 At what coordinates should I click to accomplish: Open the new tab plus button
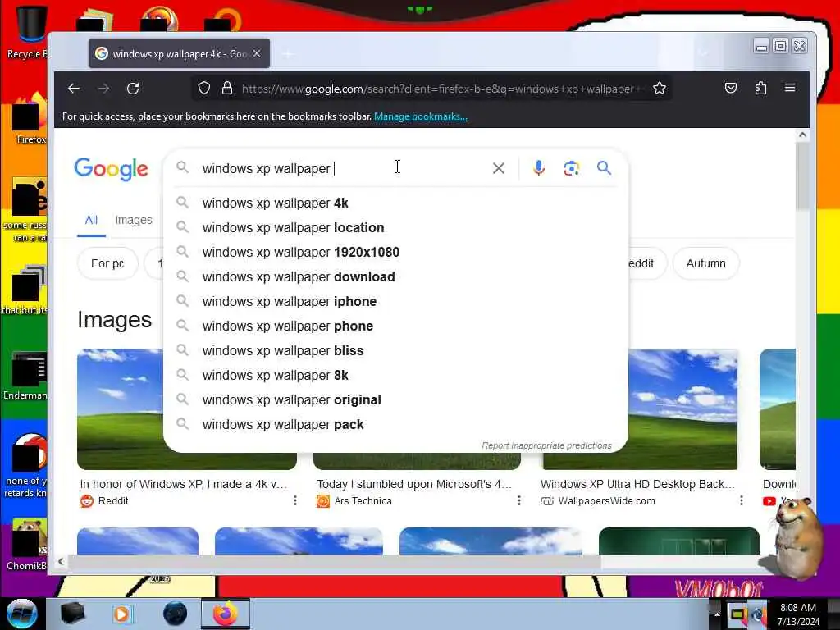tap(288, 54)
